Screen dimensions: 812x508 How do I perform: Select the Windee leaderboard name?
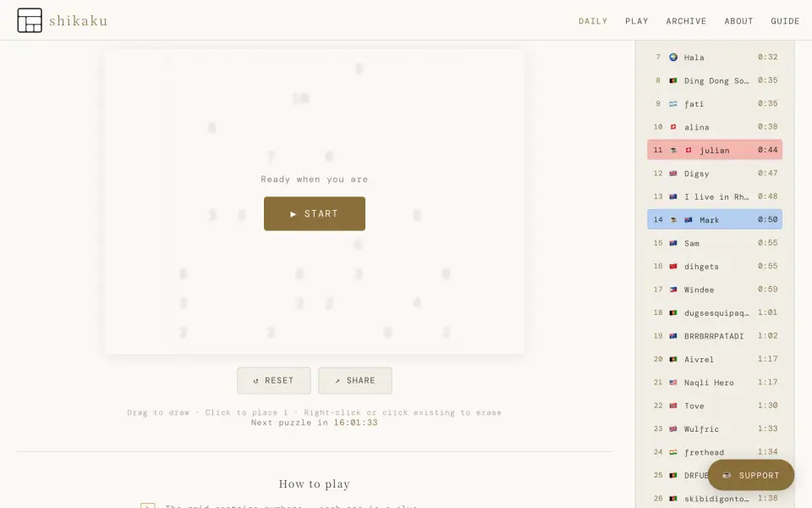(700, 290)
